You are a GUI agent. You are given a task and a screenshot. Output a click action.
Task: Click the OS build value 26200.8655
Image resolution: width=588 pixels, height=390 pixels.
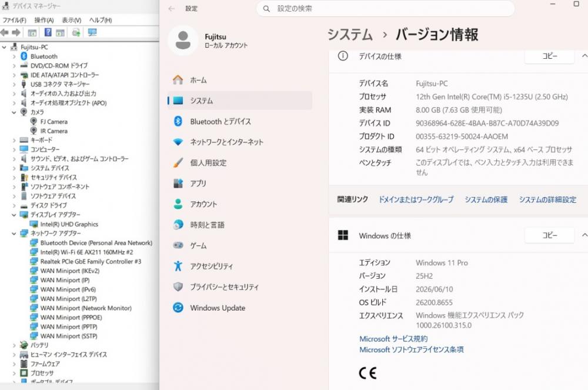point(435,302)
